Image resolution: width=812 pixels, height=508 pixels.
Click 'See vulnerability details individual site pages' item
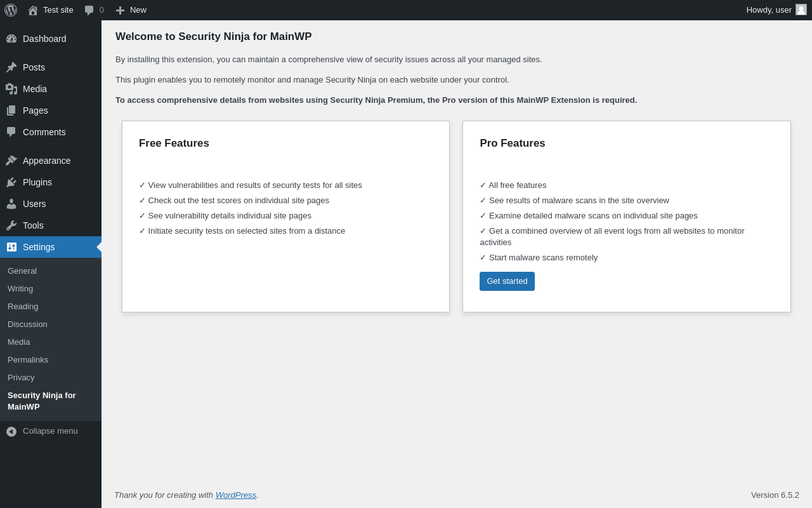pos(225,216)
